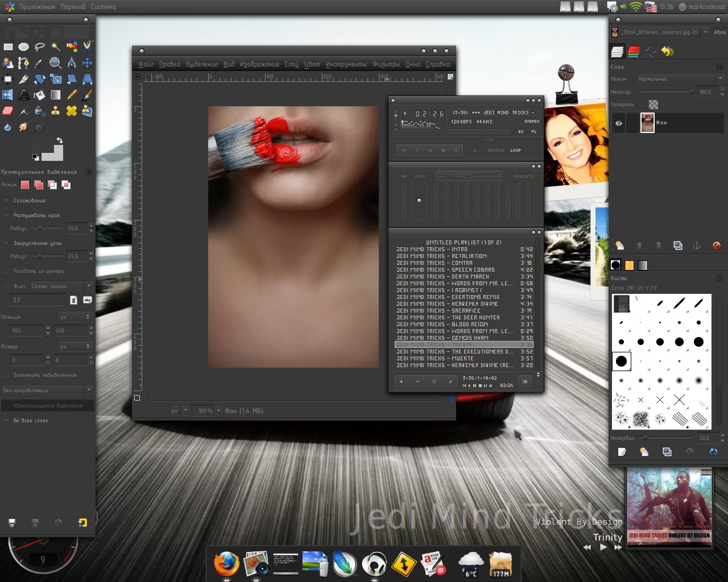The width and height of the screenshot is (728, 582).
Task: Click the swap foreground/background colors arrow
Action: [x=59, y=140]
